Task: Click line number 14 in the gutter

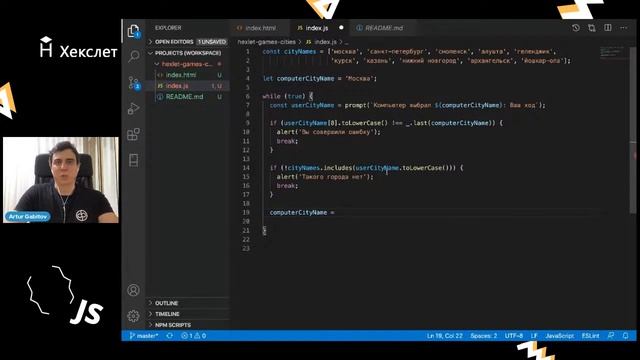Action: [246, 168]
